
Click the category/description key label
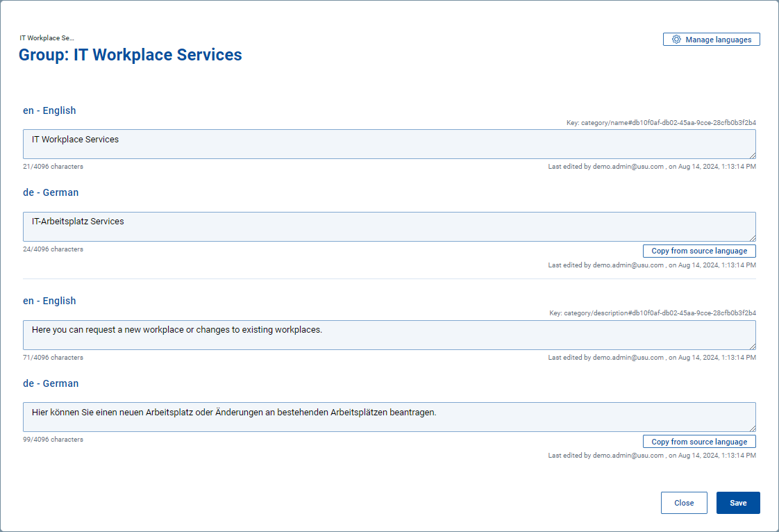click(x=653, y=313)
